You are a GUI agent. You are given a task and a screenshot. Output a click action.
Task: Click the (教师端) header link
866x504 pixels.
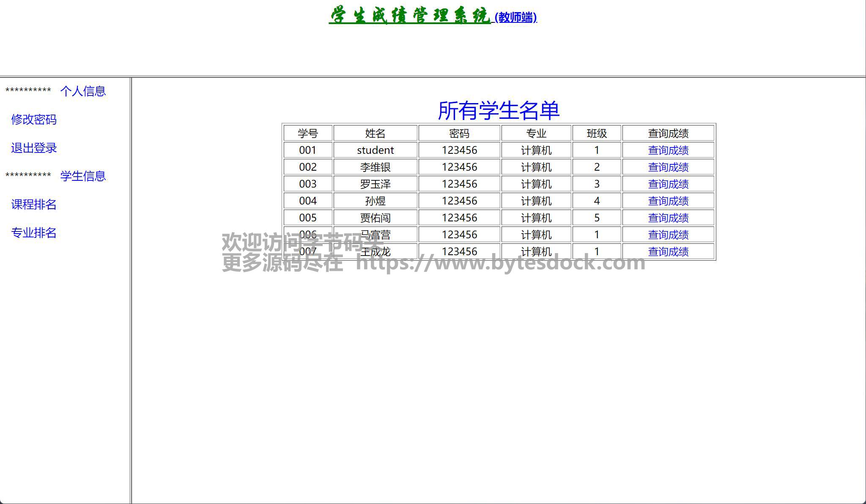click(515, 17)
